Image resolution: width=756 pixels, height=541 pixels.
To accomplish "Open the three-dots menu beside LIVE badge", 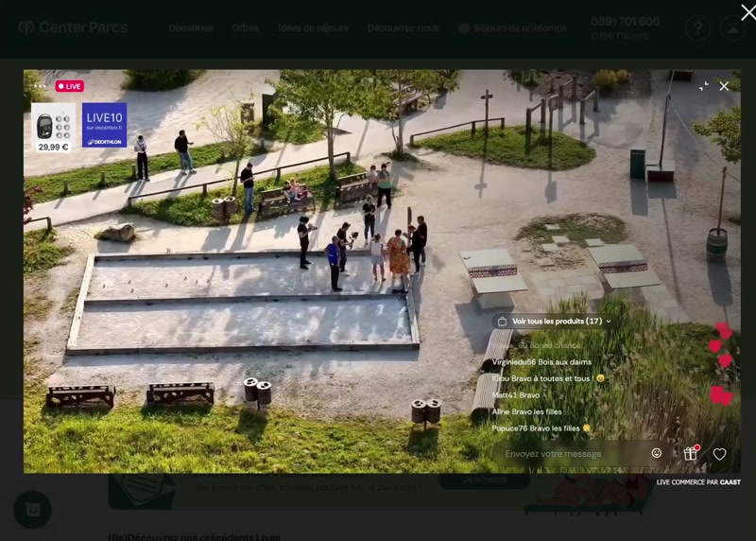I will 40,86.
